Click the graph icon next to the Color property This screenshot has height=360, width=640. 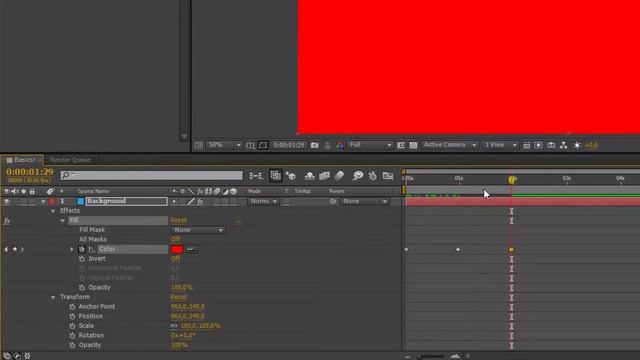point(92,249)
